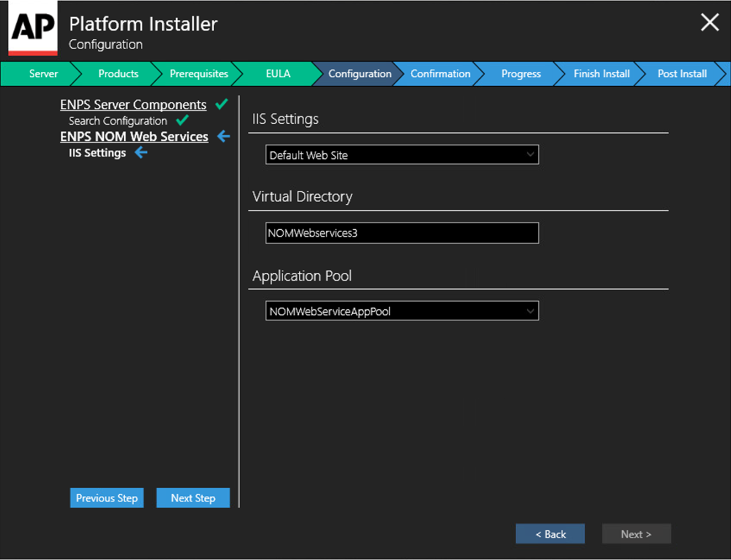The height and width of the screenshot is (560, 731).
Task: Open the NOMWebServiceAppPool dropdown
Action: 402,311
